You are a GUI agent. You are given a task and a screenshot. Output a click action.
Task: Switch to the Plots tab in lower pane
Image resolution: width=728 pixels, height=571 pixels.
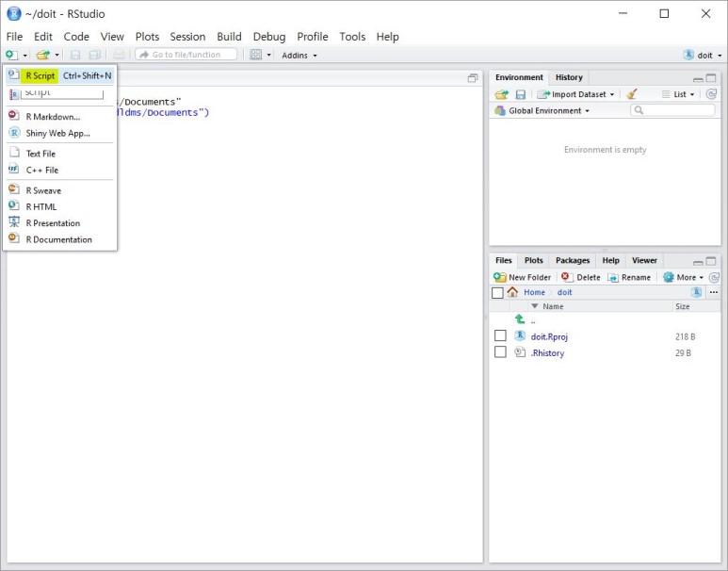pyautogui.click(x=533, y=261)
